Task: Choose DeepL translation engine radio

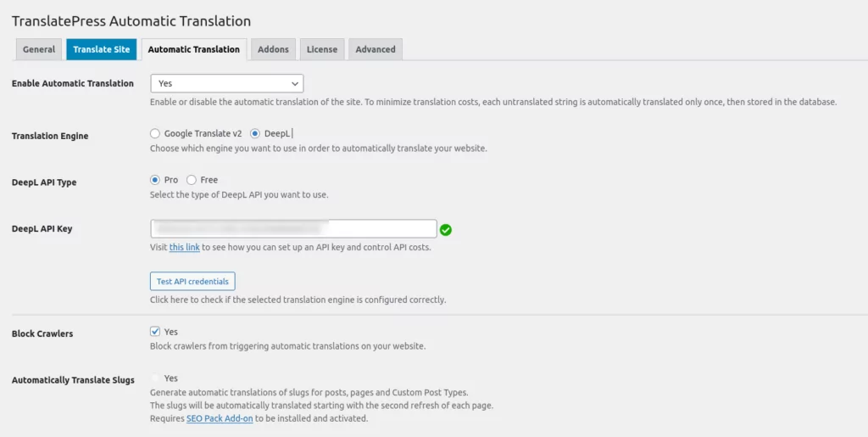Action: (255, 133)
